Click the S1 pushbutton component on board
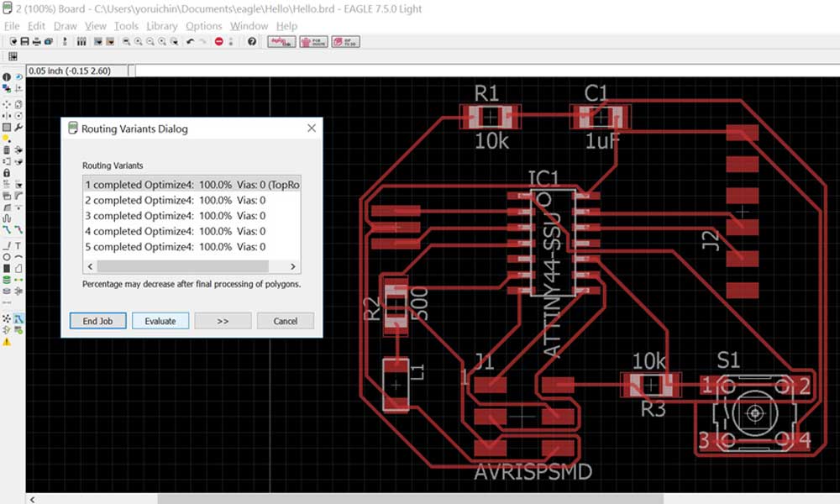 [x=755, y=413]
